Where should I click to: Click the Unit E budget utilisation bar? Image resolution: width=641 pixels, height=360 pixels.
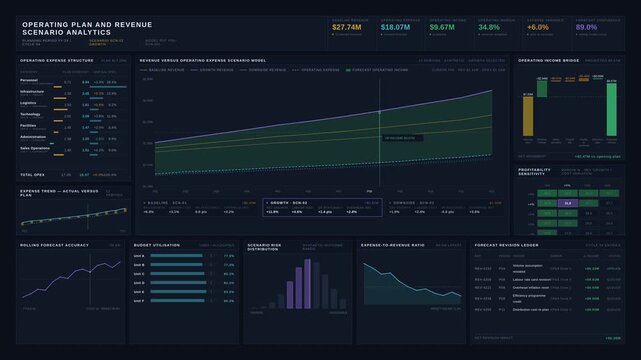[178, 292]
